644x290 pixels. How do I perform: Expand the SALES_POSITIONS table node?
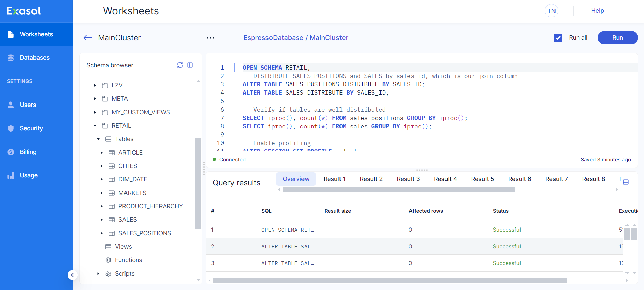pyautogui.click(x=102, y=233)
